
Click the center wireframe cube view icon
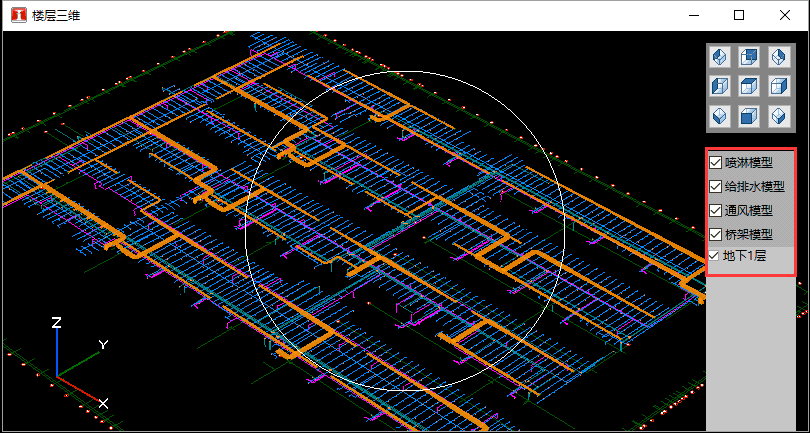(x=749, y=87)
